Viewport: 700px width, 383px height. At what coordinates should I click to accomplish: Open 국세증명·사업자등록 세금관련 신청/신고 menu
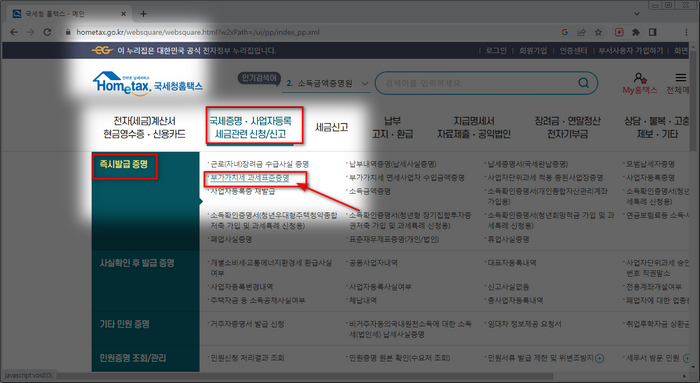[250, 127]
